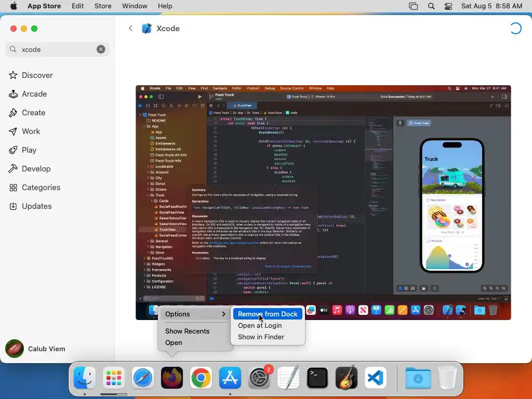Choose Show in Finder

tap(261, 337)
